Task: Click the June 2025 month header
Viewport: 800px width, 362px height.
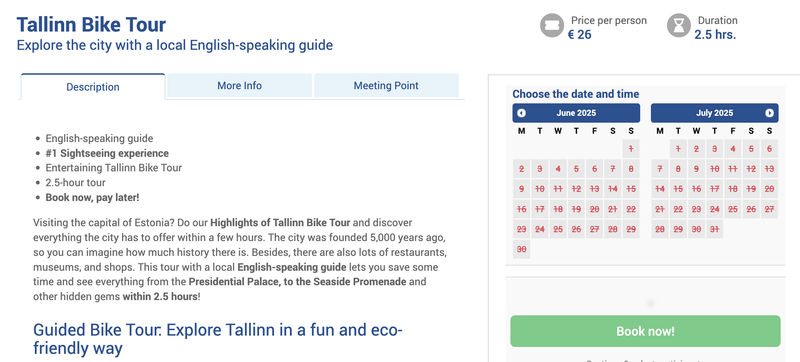Action: [576, 113]
